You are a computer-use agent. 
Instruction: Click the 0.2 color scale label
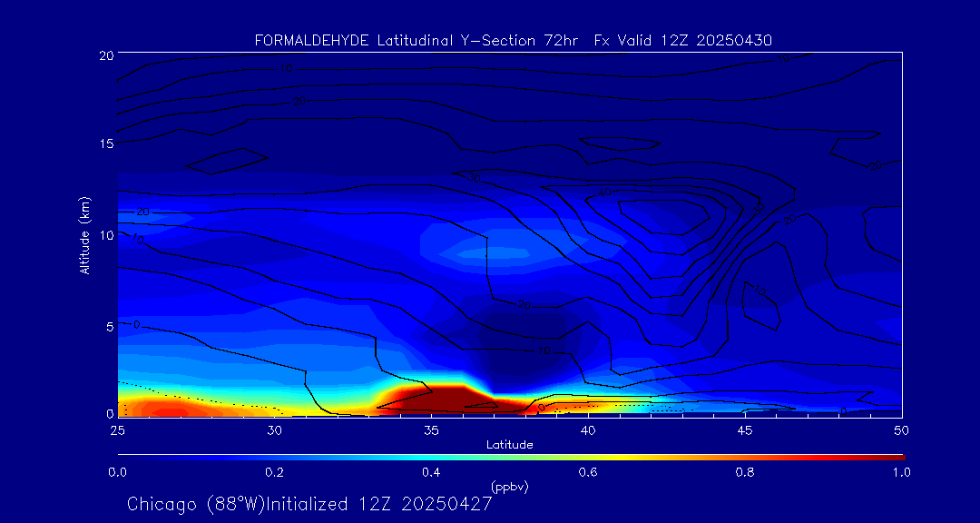click(x=274, y=472)
